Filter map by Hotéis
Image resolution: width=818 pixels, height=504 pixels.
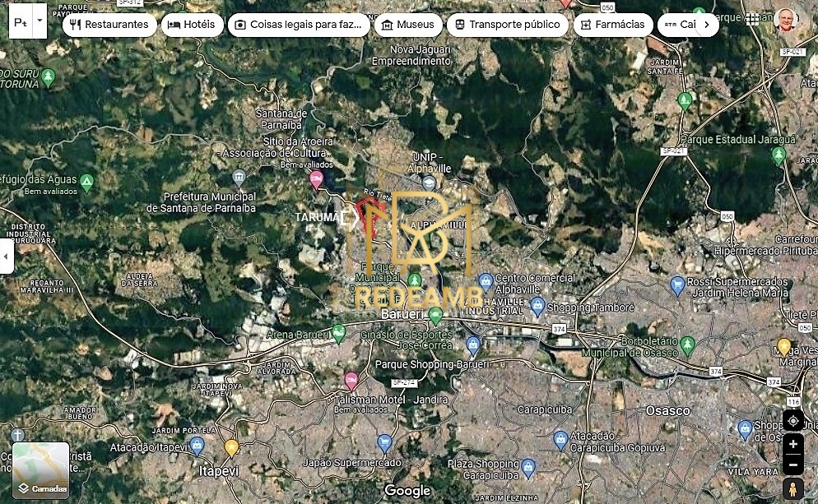click(x=192, y=25)
